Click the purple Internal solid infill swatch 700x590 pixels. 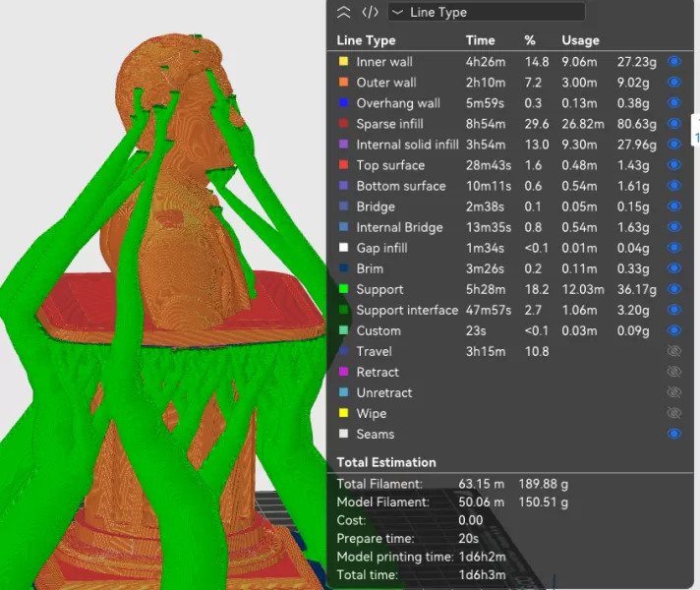(x=343, y=145)
